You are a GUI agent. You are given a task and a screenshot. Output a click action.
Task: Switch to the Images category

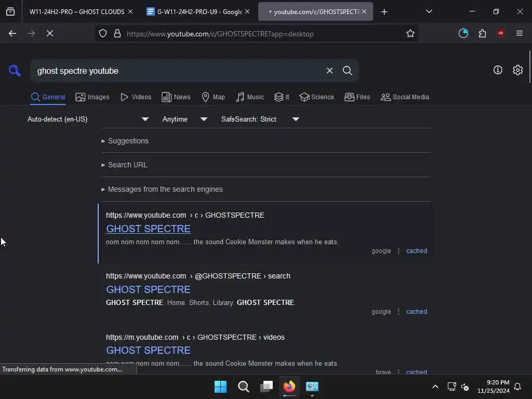pyautogui.click(x=92, y=97)
